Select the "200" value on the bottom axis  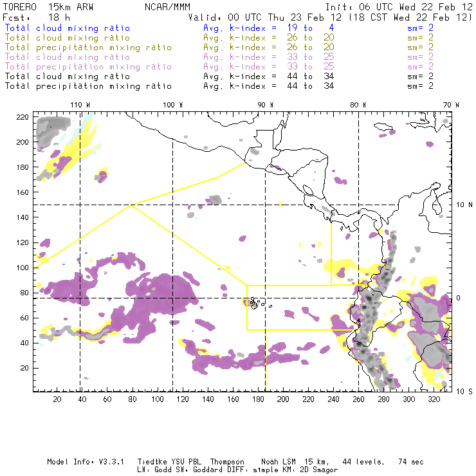(283, 399)
